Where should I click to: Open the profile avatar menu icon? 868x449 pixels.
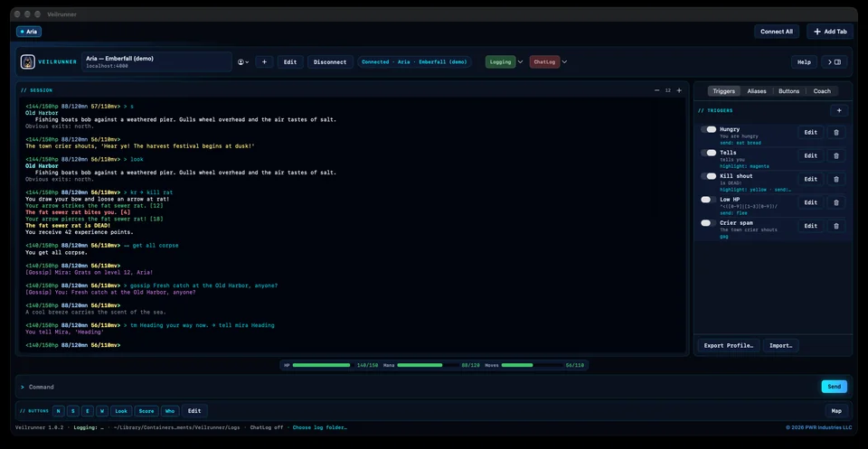(x=241, y=62)
